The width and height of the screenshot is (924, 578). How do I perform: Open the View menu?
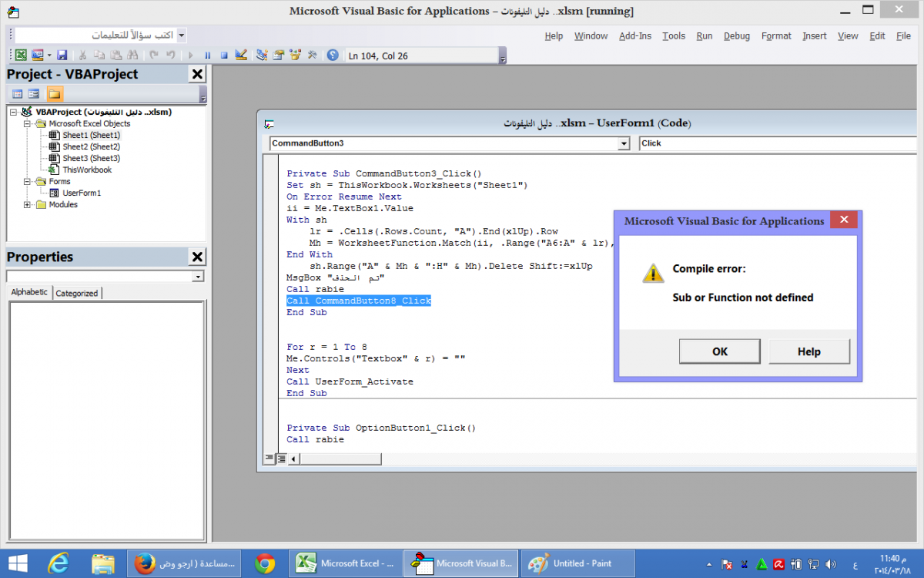(848, 35)
